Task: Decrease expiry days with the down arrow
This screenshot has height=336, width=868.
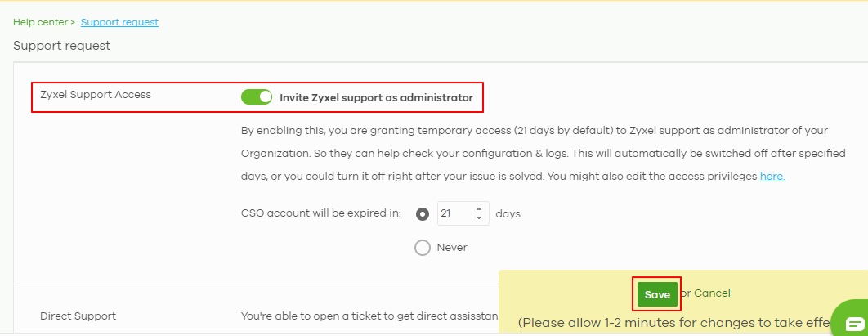Action: (x=479, y=217)
